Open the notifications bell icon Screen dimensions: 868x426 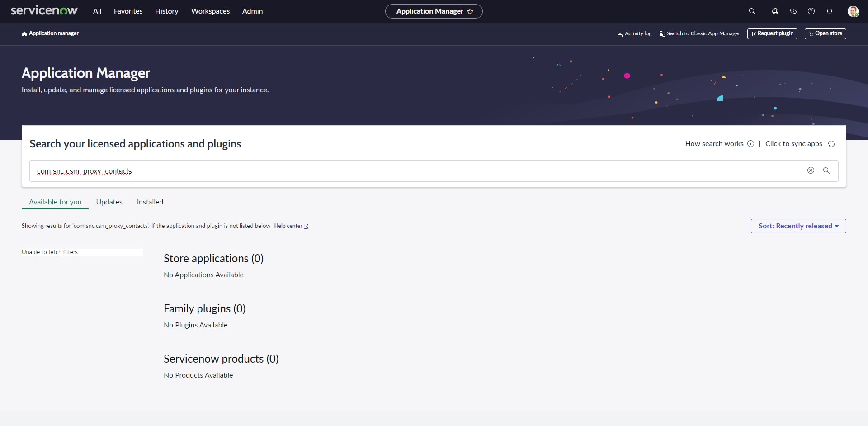pyautogui.click(x=830, y=11)
